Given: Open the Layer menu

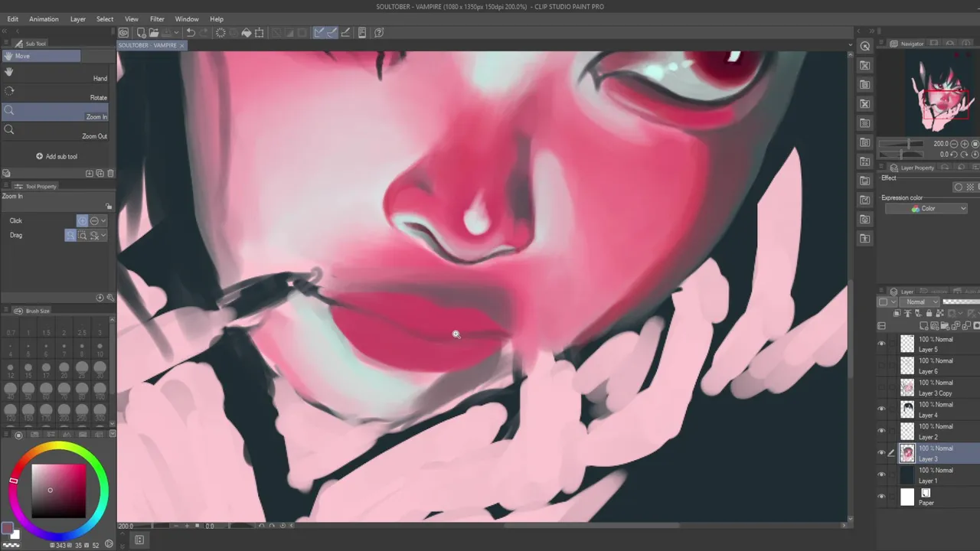Looking at the screenshot, I should 78,19.
